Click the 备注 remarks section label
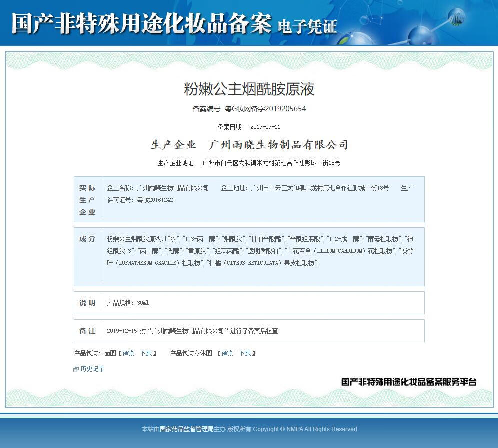Image resolution: width=498 pixels, height=448 pixels. pyautogui.click(x=87, y=331)
